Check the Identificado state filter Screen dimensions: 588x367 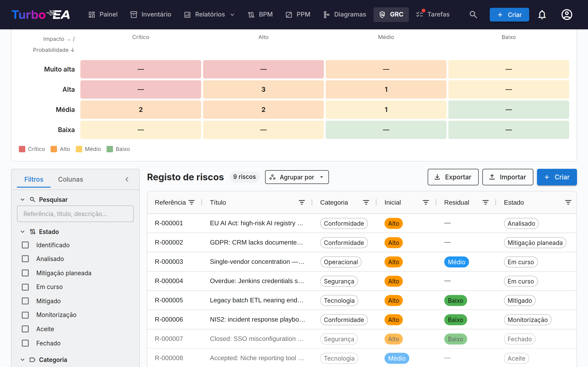(x=25, y=245)
